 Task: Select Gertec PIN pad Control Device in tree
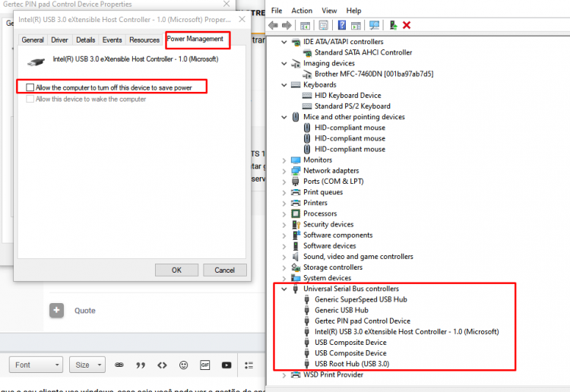[x=362, y=321]
